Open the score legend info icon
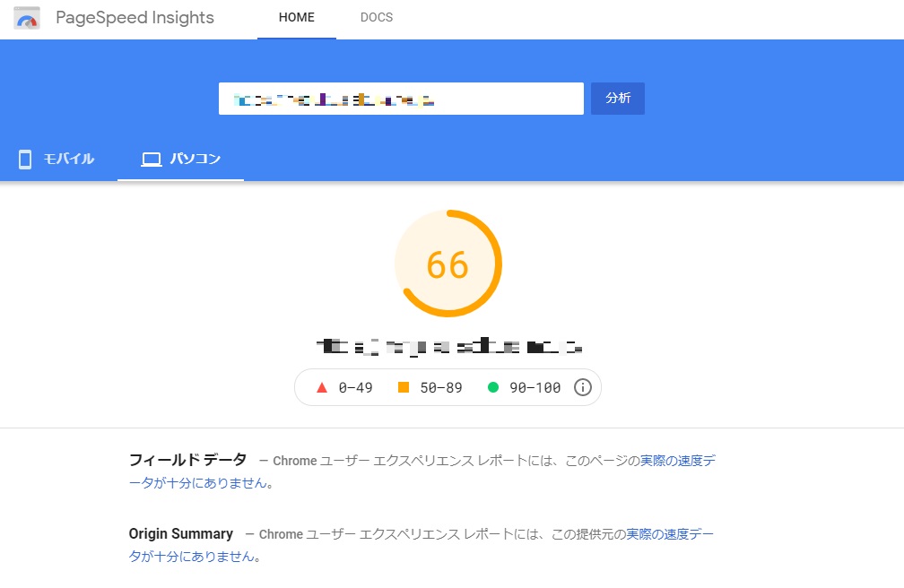 coord(583,387)
